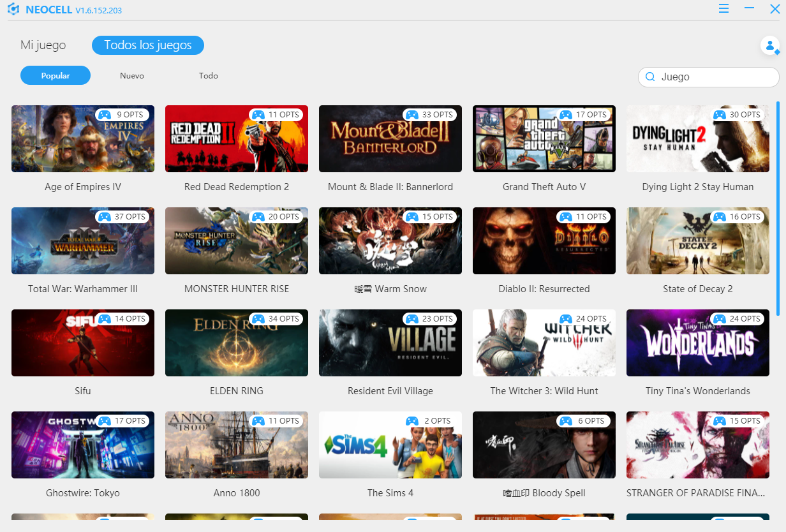Show the Nuevo games filter
The image size is (786, 532).
point(132,75)
